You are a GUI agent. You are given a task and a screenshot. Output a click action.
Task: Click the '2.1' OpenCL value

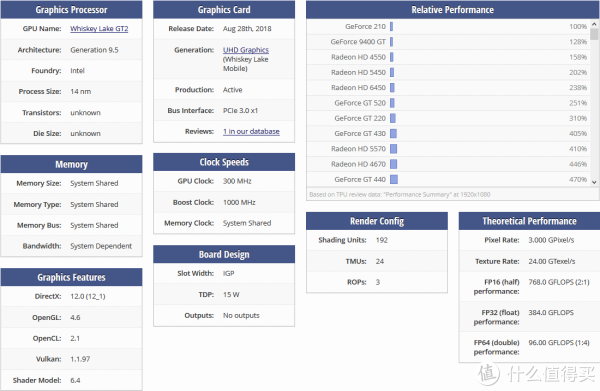[x=75, y=339]
